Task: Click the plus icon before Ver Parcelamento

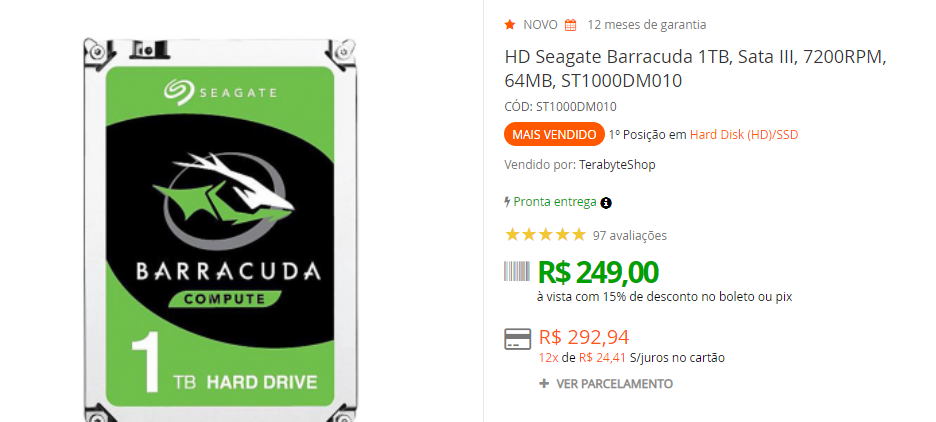Action: pos(544,383)
